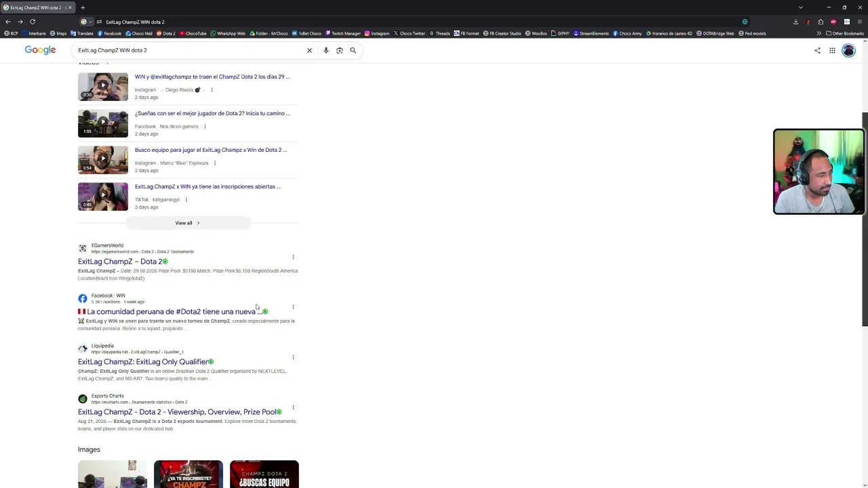
Task: Open the ExitLag ChampZ – Dota 2 result
Action: [120, 262]
